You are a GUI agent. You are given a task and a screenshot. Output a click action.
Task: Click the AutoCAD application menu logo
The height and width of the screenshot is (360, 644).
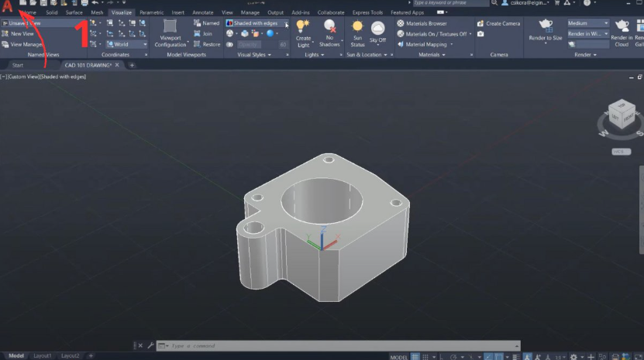click(8, 6)
